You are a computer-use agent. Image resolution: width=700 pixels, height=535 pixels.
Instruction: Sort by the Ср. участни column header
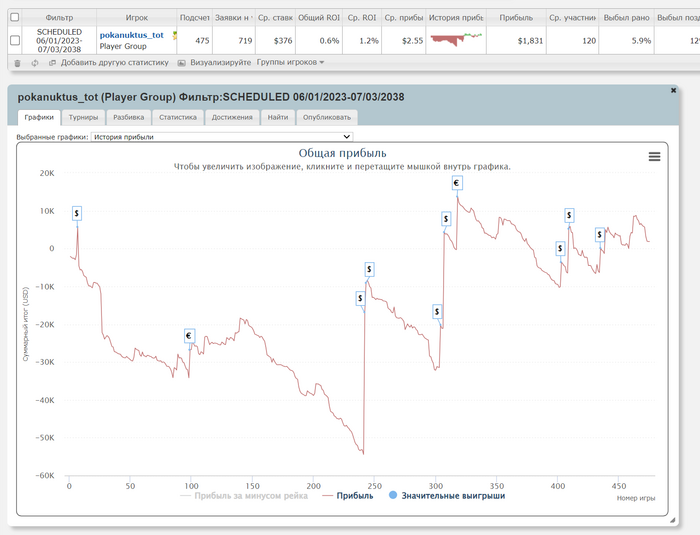tap(572, 17)
